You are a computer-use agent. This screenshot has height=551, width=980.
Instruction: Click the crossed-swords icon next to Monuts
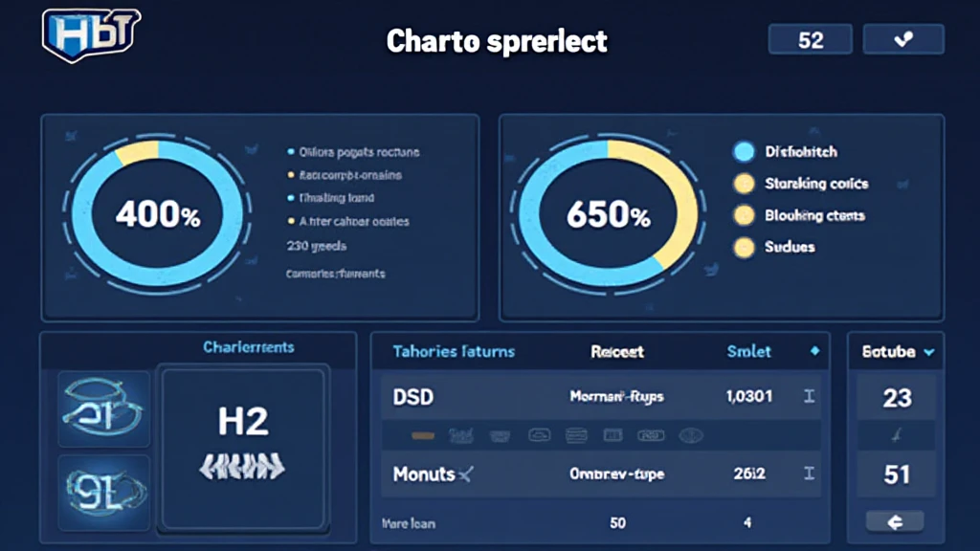pyautogui.click(x=467, y=474)
